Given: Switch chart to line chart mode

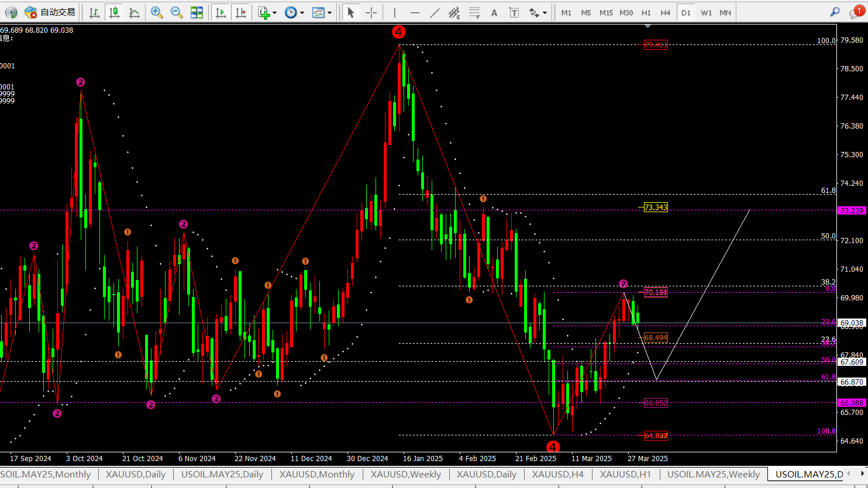Looking at the screenshot, I should pyautogui.click(x=134, y=12).
